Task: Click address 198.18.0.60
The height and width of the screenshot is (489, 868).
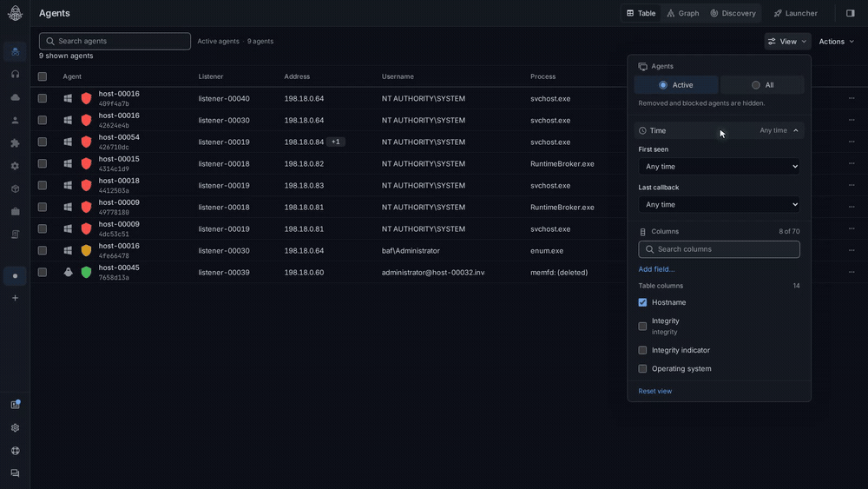Action: point(304,273)
